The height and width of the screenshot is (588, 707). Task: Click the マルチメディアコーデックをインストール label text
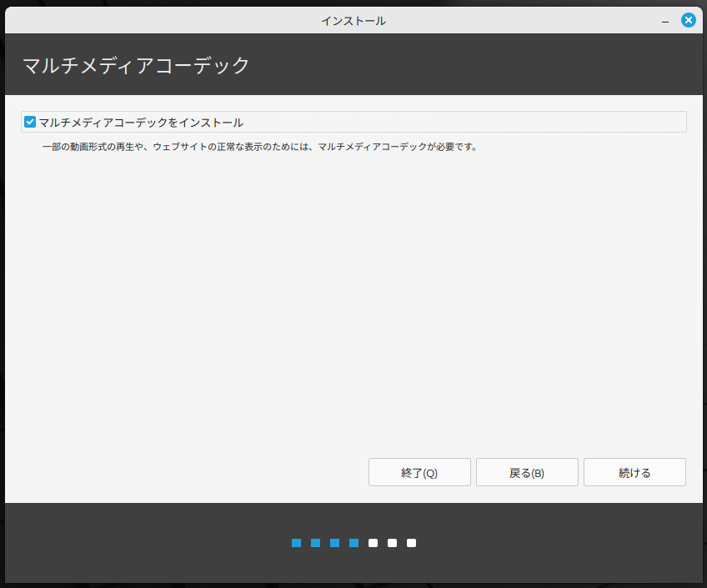click(141, 123)
